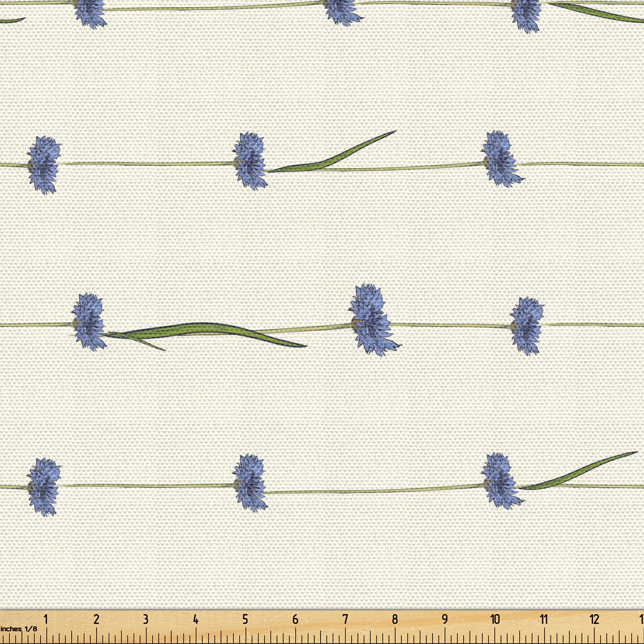Click the number 5 on the ruler
Image resolution: width=644 pixels, height=644 pixels.
tap(245, 619)
